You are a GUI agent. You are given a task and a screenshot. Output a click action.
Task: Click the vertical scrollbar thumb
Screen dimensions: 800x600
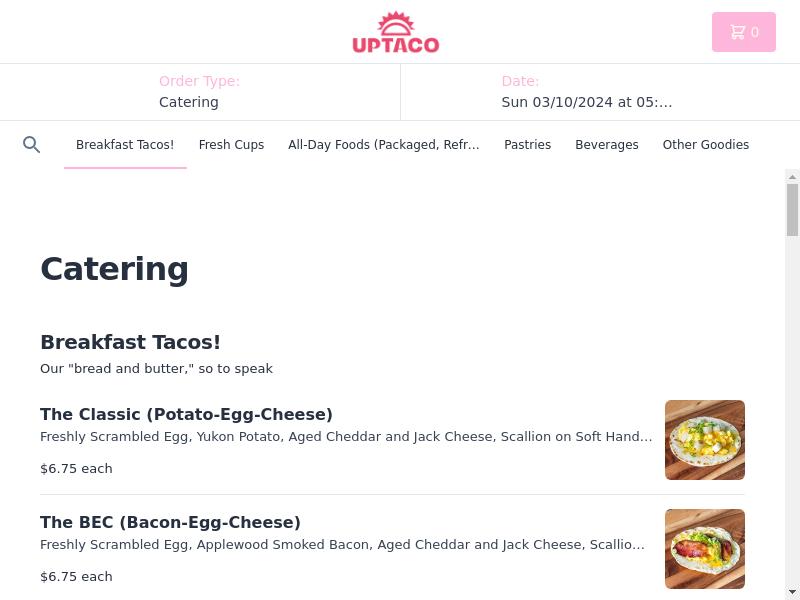(x=792, y=210)
